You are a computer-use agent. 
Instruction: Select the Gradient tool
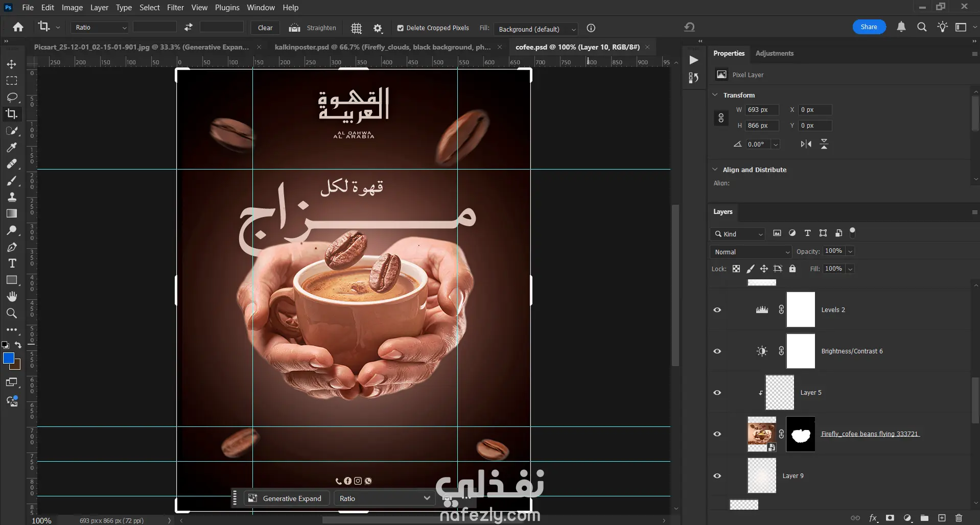click(x=11, y=213)
